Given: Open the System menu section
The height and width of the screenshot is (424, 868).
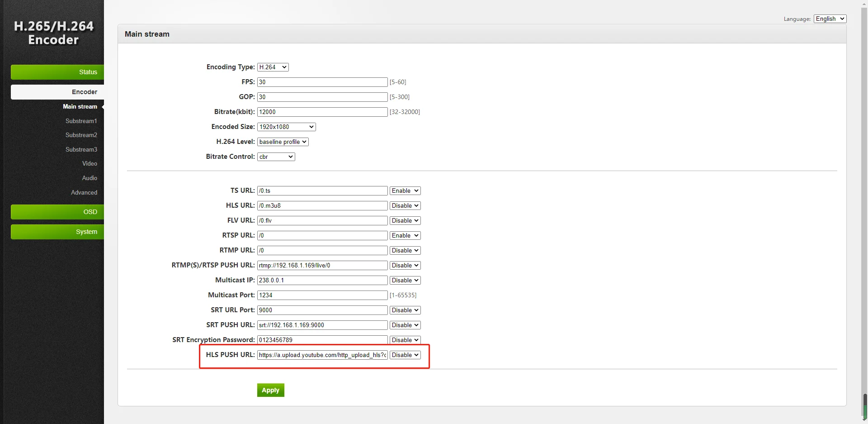Looking at the screenshot, I should coord(57,232).
